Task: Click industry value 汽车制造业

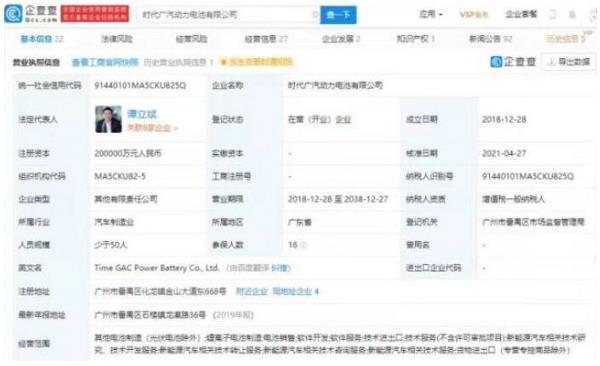Action: point(114,222)
